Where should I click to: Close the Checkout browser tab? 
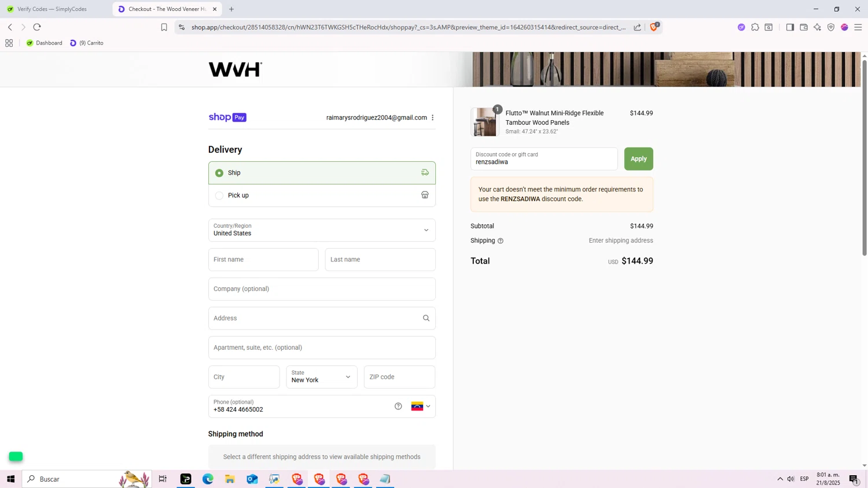[x=215, y=9]
